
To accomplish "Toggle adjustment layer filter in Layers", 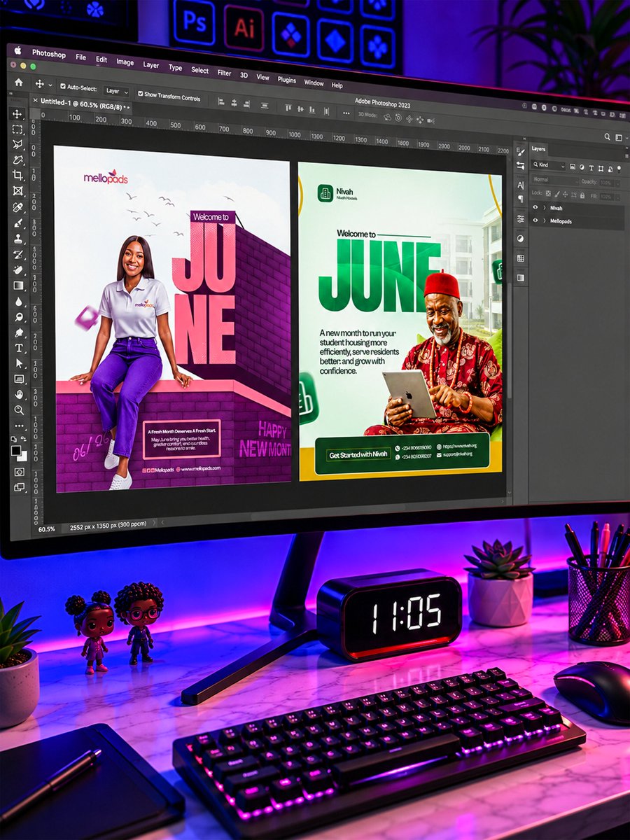I will point(582,167).
